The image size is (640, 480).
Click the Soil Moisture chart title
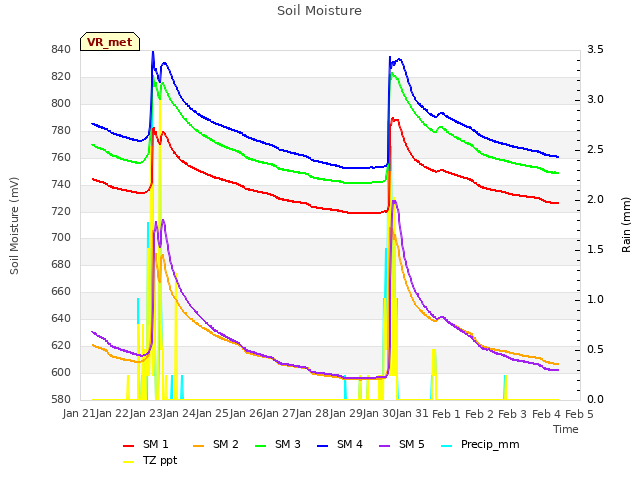tap(319, 11)
